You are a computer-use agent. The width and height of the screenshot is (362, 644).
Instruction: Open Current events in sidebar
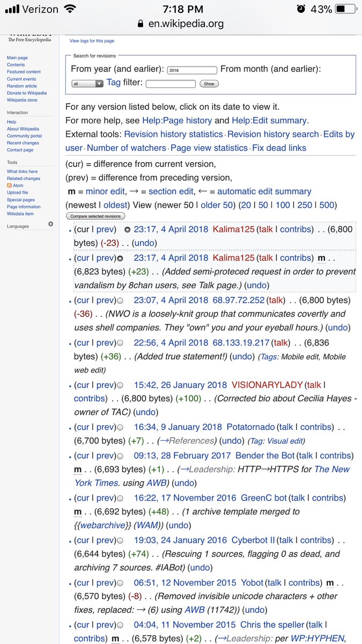point(21,79)
